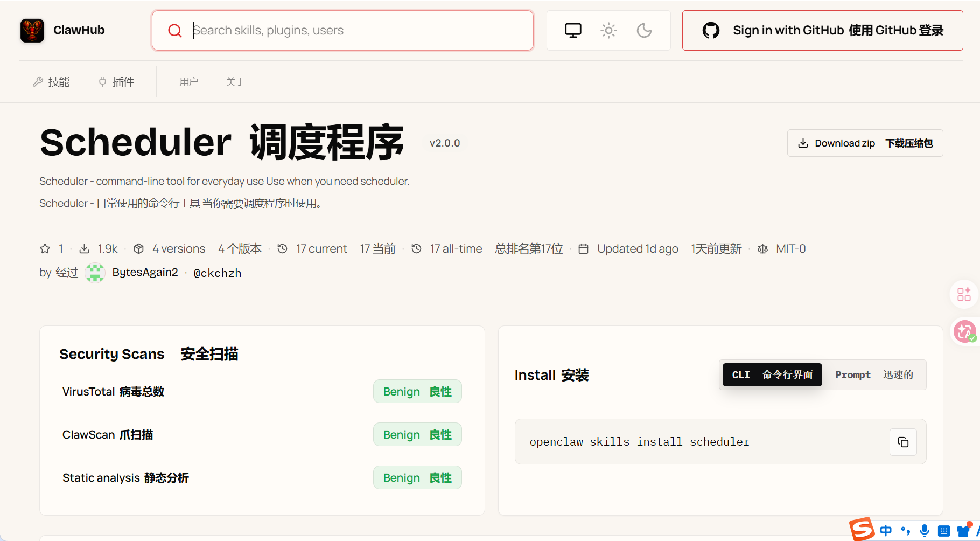Open the BytesAgain2 avatar image

pos(95,273)
